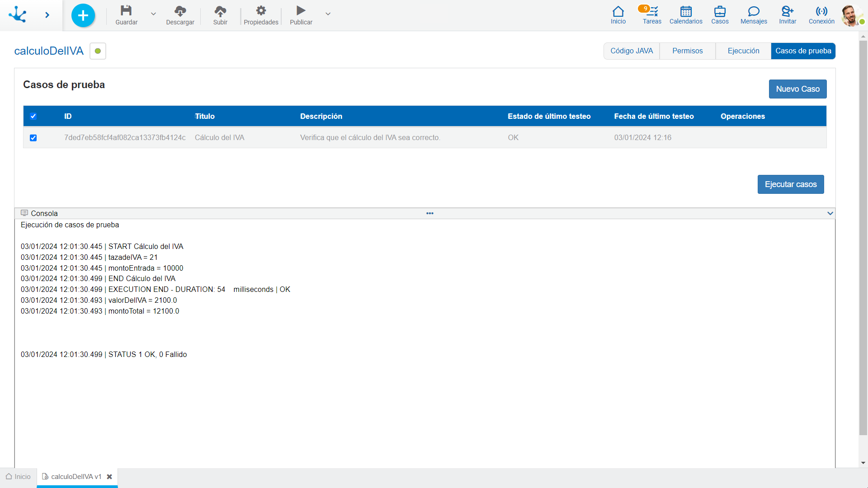The height and width of the screenshot is (488, 868).
Task: Expand the Publicar dropdown arrow
Action: [x=328, y=13]
